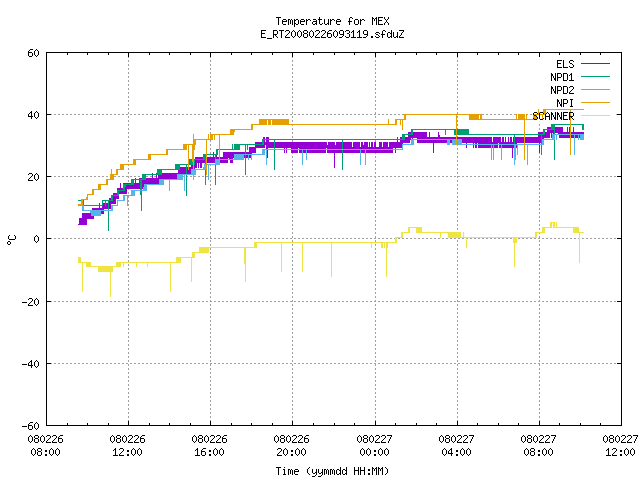Click the file name E_RT20080226093119.sfduZ

click(x=332, y=34)
